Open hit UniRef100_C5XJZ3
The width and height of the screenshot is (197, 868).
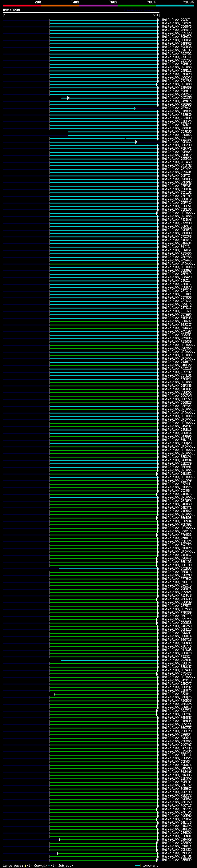pyautogui.click(x=176, y=33)
